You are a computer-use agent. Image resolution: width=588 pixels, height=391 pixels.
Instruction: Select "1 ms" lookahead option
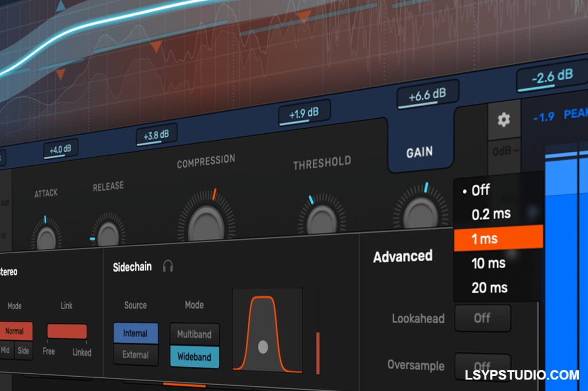click(x=486, y=239)
